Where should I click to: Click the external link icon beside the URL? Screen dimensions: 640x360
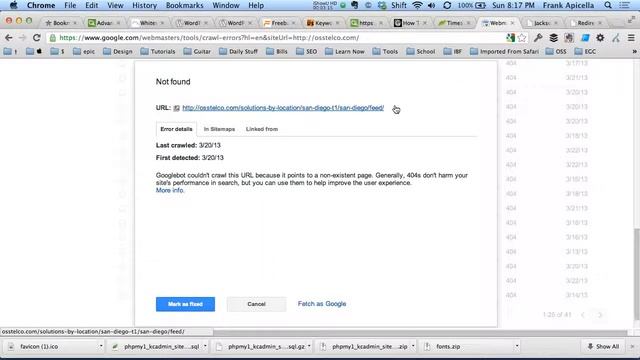point(176,108)
